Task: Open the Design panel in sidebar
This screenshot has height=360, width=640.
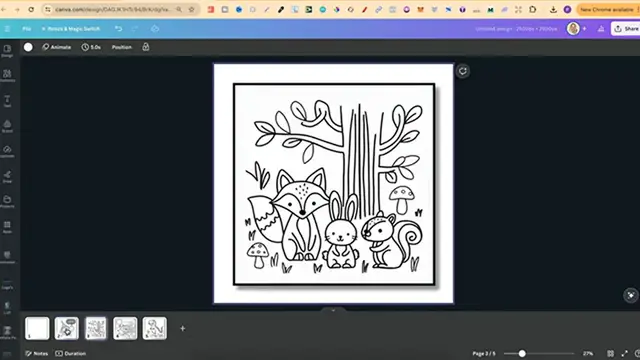Action: pos(7,51)
